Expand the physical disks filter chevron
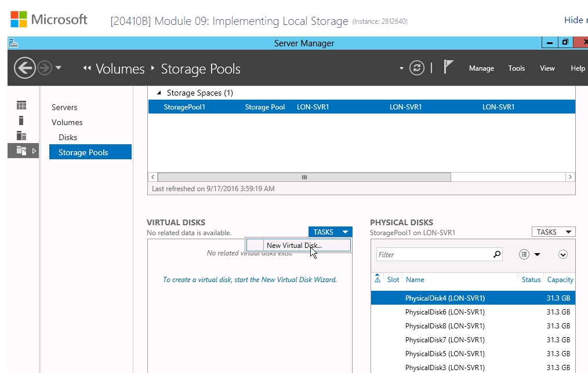Viewport: 588px width, 373px height. coord(562,254)
